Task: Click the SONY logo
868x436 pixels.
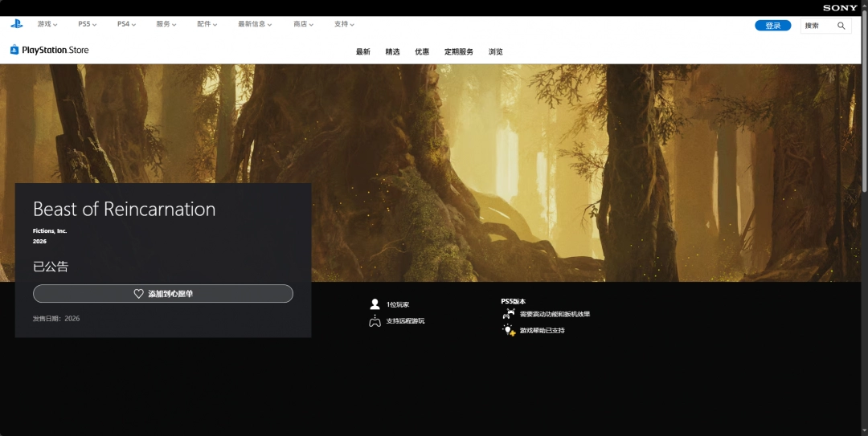Action: click(840, 8)
